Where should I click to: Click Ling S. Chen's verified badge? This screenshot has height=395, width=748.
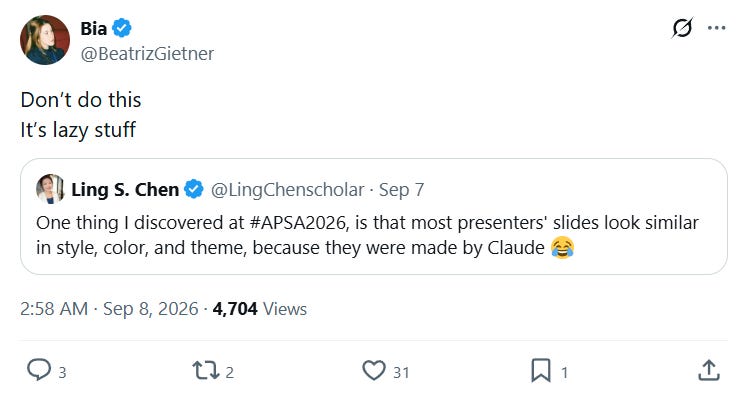pos(194,189)
